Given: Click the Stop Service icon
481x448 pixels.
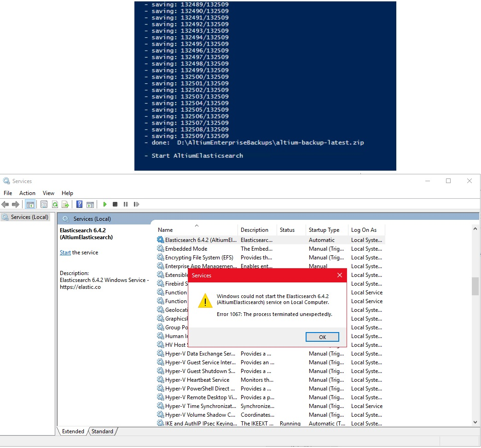Looking at the screenshot, I should [115, 204].
